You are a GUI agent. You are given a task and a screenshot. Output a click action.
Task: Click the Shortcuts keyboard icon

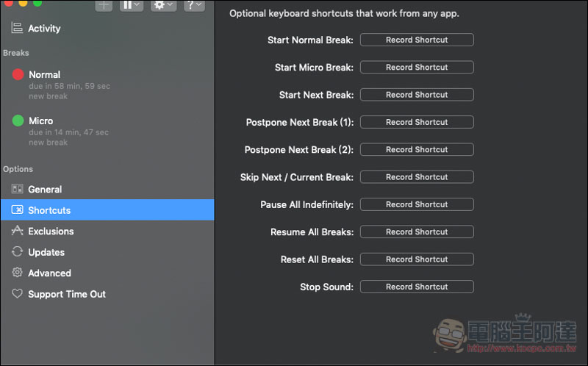pyautogui.click(x=17, y=209)
